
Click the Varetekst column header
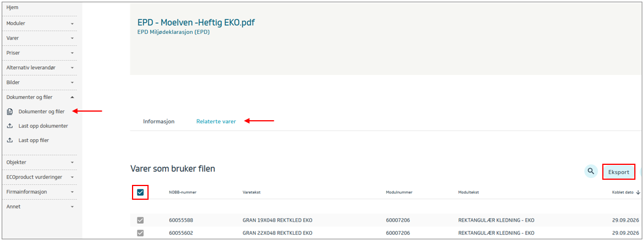pos(251,192)
